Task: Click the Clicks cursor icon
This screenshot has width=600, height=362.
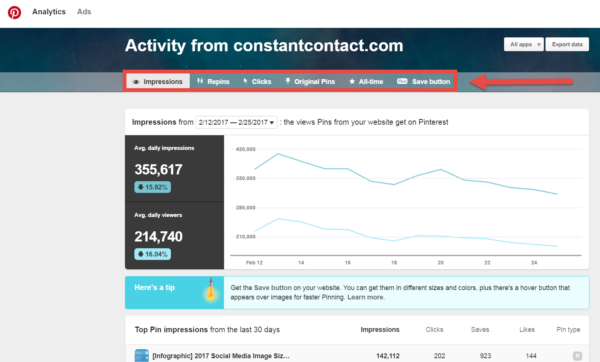Action: [x=245, y=81]
